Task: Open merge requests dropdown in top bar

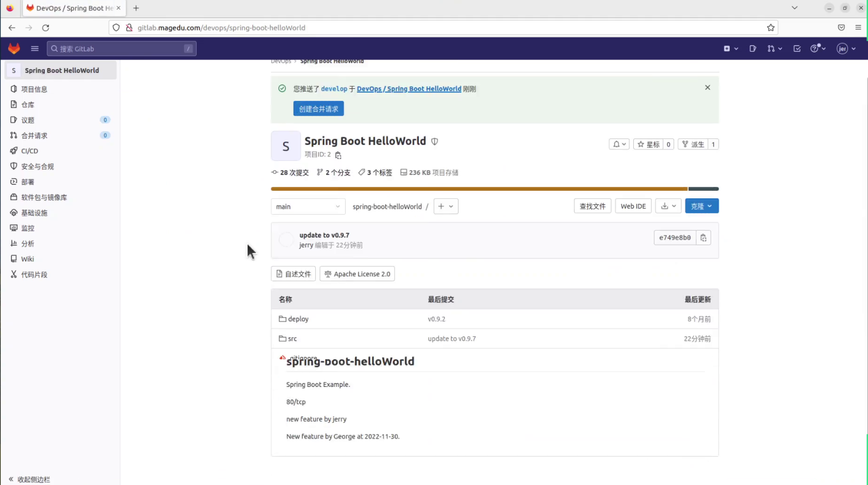Action: pos(774,48)
